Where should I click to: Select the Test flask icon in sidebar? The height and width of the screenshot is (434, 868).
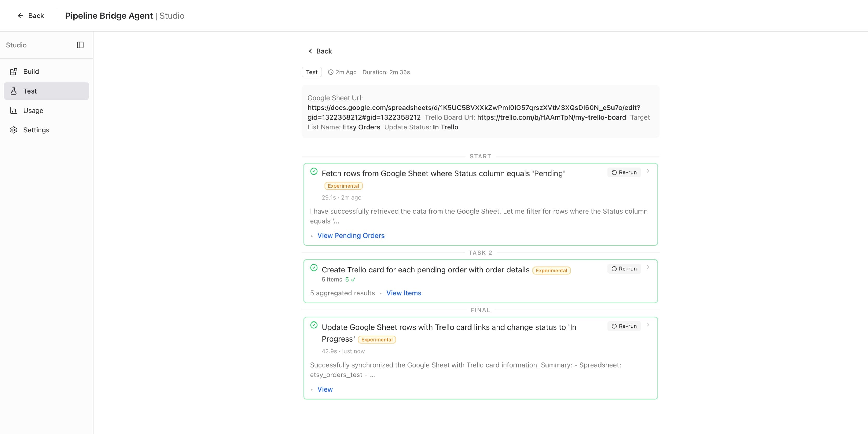tap(14, 91)
